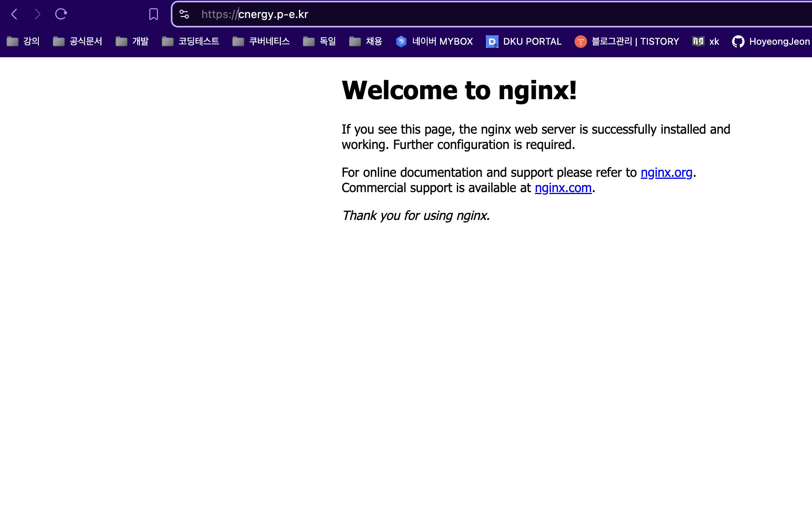This screenshot has height=523, width=812.
Task: Expand the 코딩테스트 bookmark folder
Action: [x=190, y=42]
